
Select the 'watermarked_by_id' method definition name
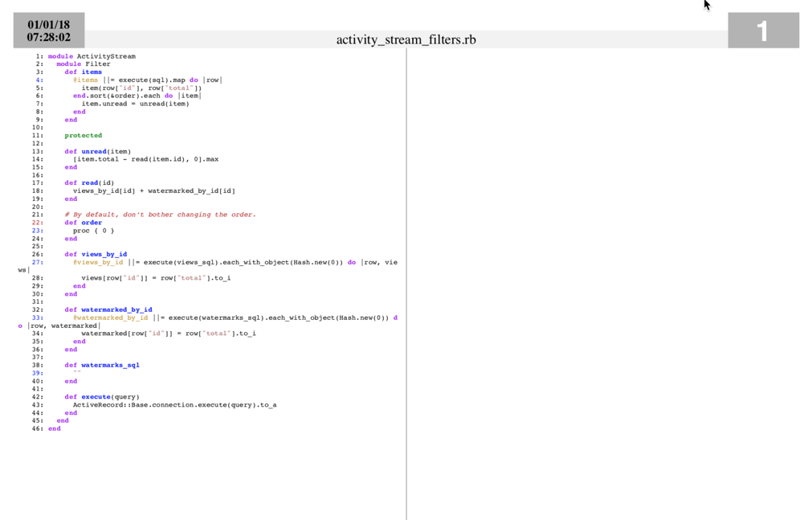click(116, 309)
